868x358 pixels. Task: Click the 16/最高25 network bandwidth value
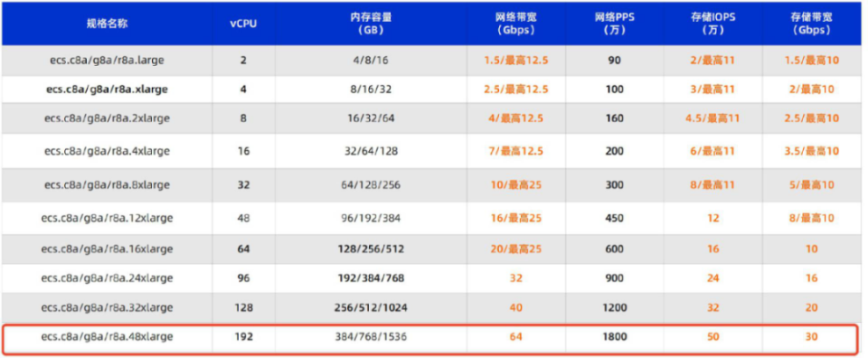pos(515,218)
